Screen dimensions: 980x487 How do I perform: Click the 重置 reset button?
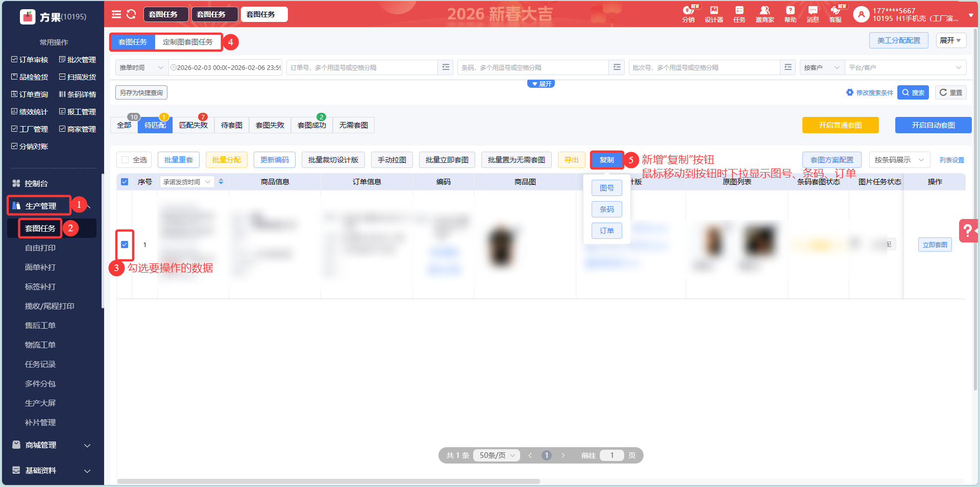click(951, 92)
